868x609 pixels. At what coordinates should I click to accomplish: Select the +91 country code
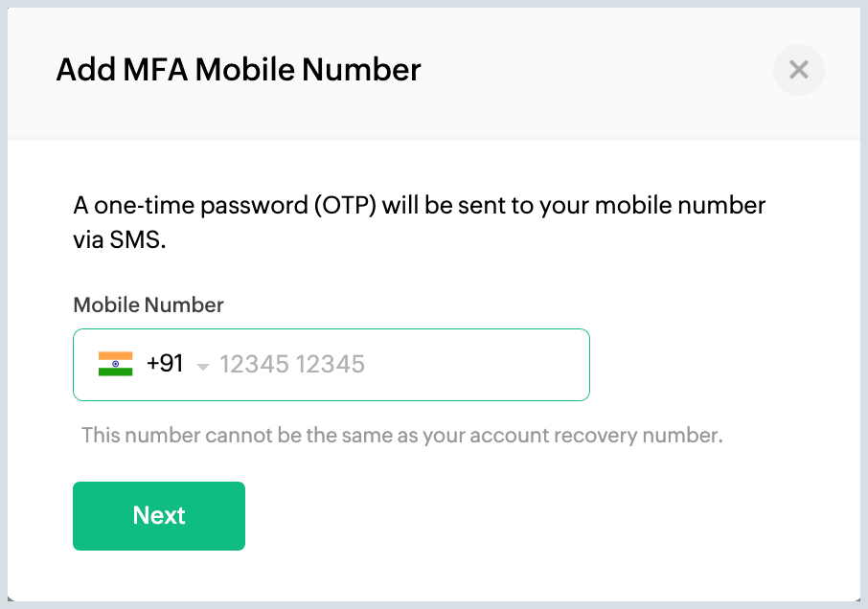coord(165,364)
